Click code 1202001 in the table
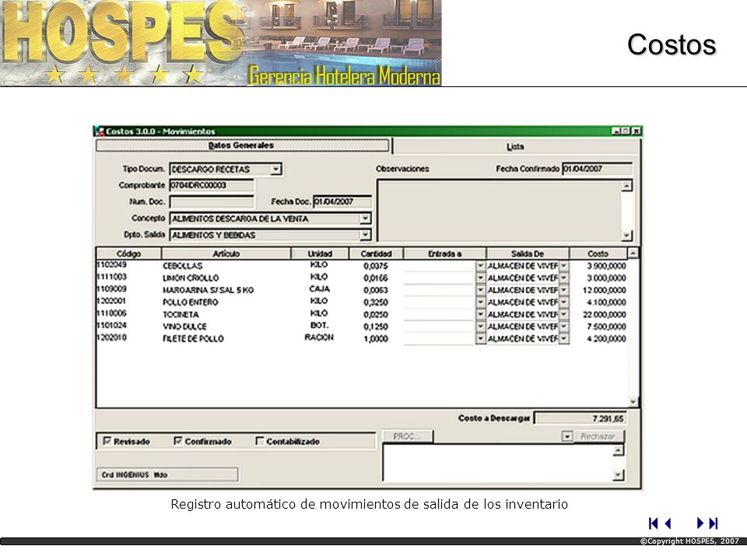Image resolution: width=747 pixels, height=560 pixels. [x=111, y=301]
